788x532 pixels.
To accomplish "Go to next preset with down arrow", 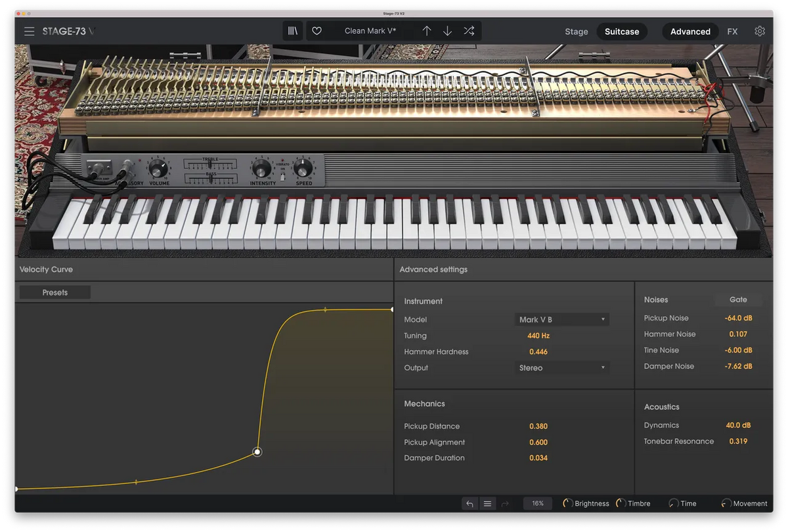I will 447,31.
